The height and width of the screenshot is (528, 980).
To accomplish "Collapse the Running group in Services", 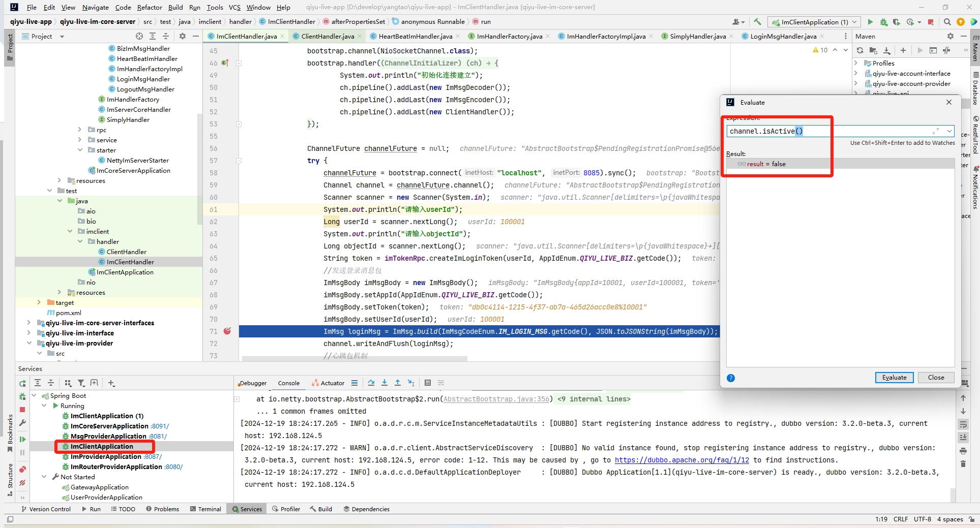I will pyautogui.click(x=44, y=406).
